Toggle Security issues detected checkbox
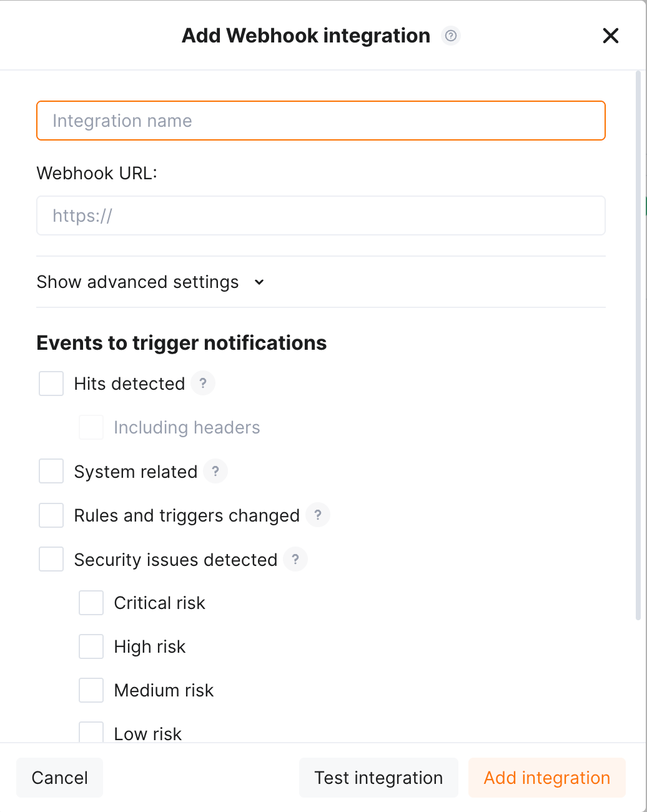Screen dimensions: 647x812 pos(51,560)
